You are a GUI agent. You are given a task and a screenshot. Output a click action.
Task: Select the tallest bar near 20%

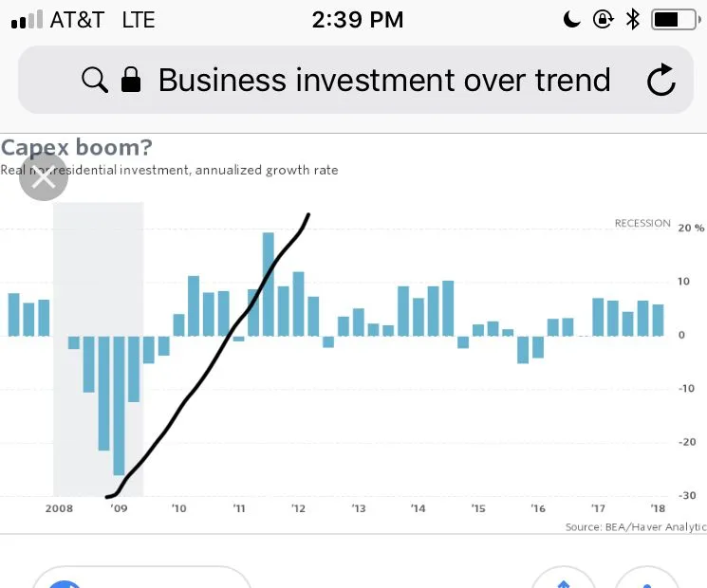pos(269,283)
